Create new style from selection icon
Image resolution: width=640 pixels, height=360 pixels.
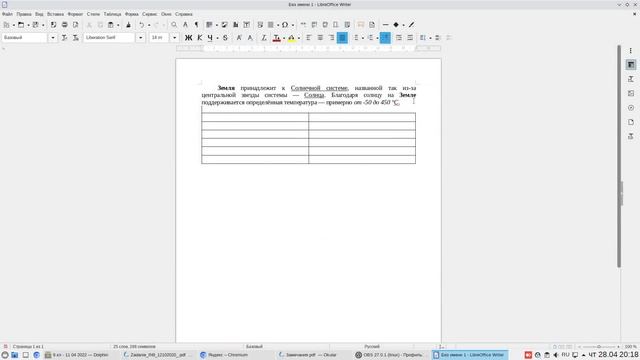pyautogui.click(x=76, y=38)
